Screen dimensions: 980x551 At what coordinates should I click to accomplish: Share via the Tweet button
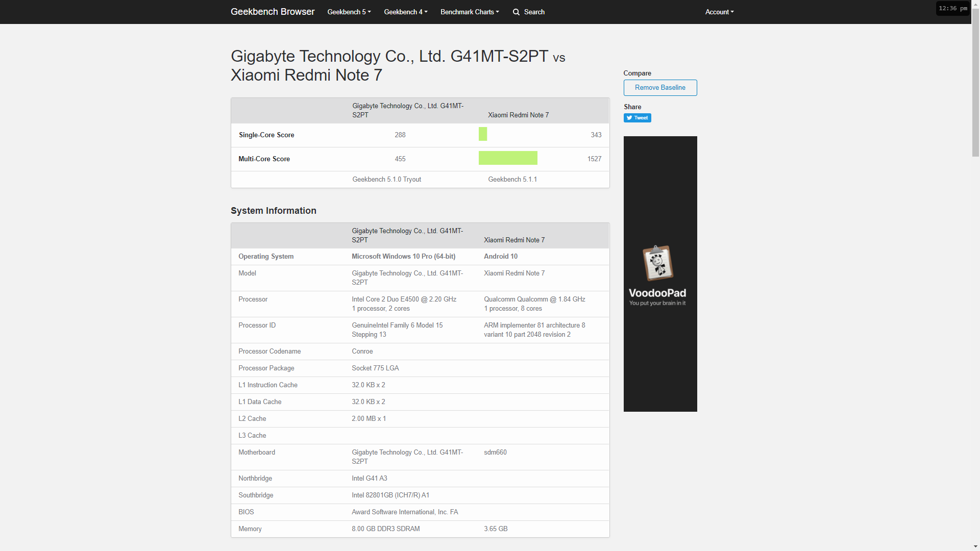click(x=637, y=118)
